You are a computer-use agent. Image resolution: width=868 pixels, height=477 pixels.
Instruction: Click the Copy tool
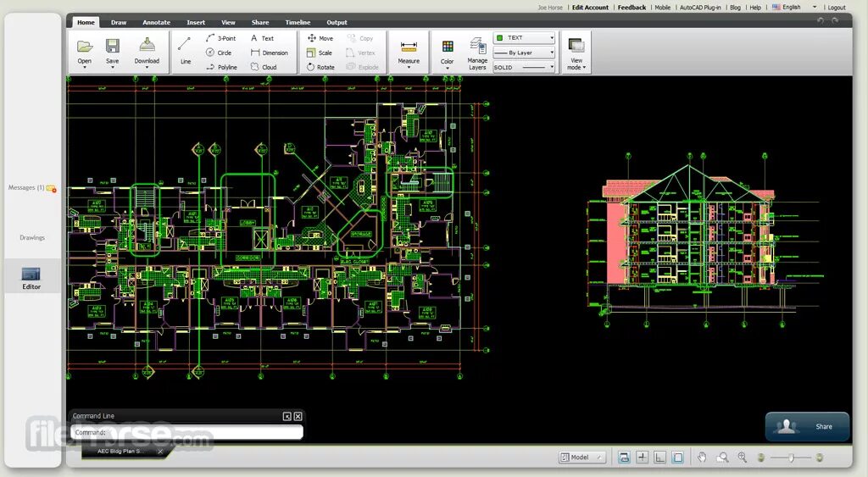point(359,38)
